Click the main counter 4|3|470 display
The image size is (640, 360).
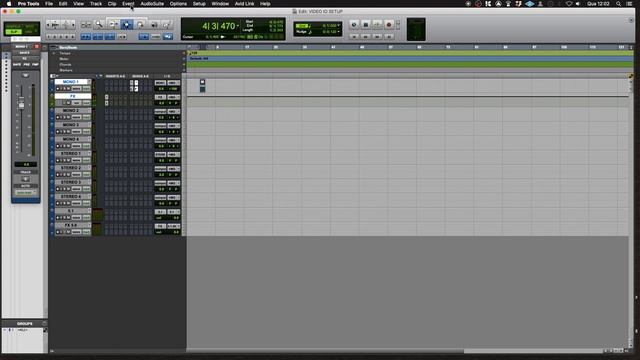pyautogui.click(x=219, y=26)
